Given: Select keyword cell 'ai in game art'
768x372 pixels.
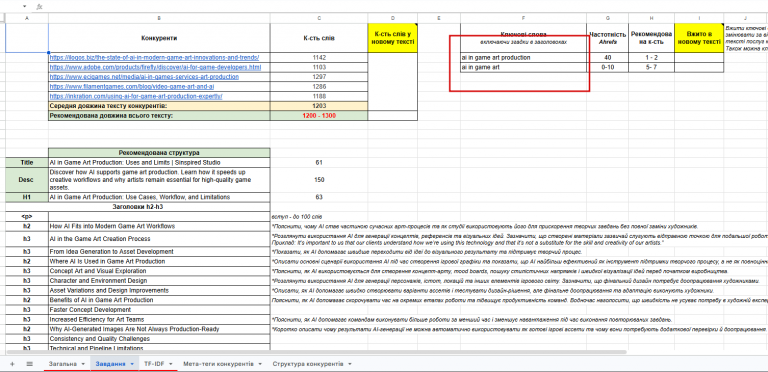Looking at the screenshot, I should (x=524, y=67).
